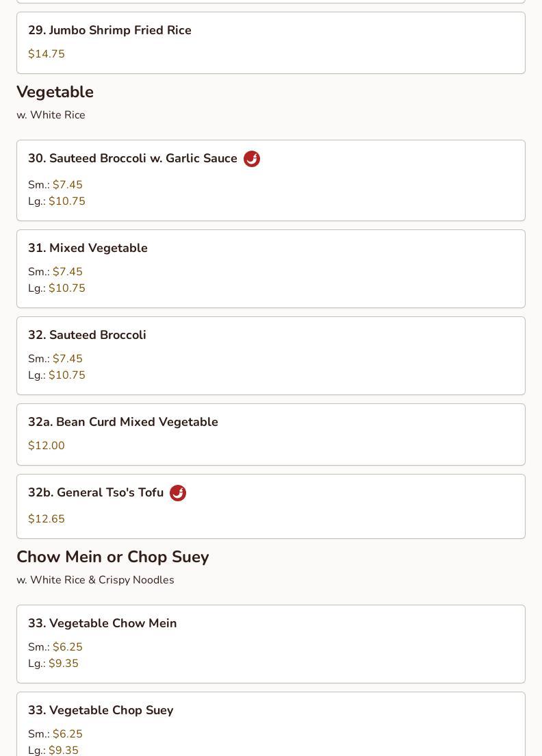Open General Tso's Tofu item title
This screenshot has width=542, height=756.
pos(96,493)
